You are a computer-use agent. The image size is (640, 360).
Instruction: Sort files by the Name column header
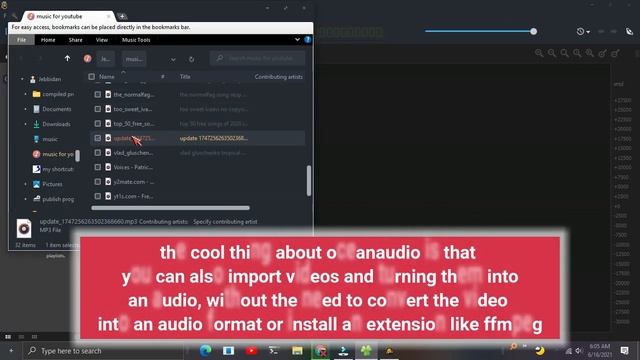coord(107,77)
